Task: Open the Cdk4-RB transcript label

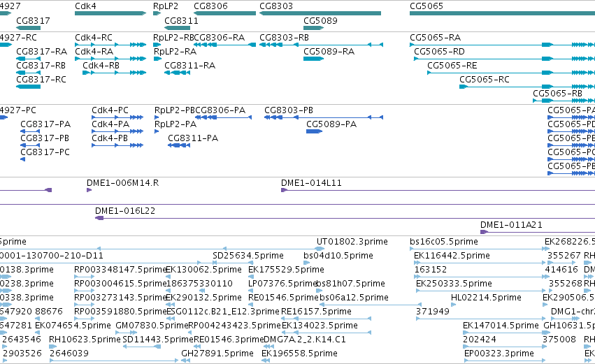Action: click(101, 66)
